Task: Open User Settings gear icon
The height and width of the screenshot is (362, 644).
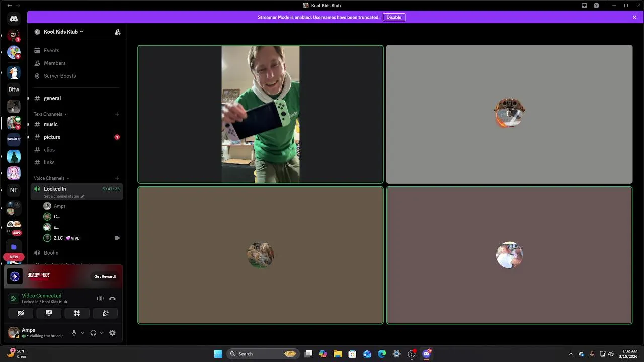Action: 112,333
